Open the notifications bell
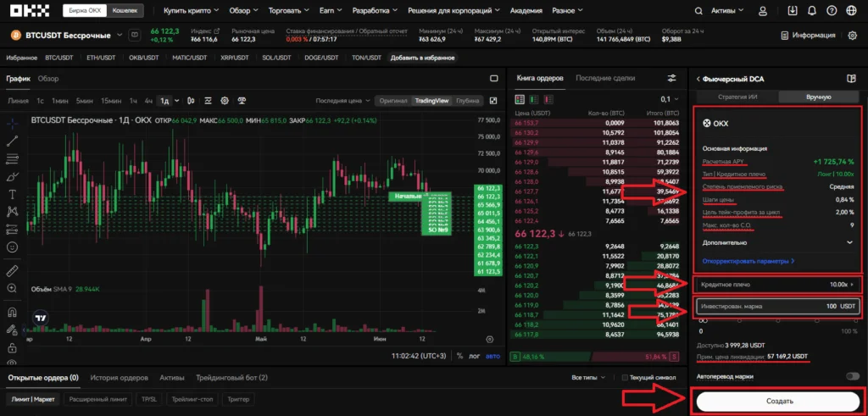Image resolution: width=868 pixels, height=416 pixels. (812, 10)
